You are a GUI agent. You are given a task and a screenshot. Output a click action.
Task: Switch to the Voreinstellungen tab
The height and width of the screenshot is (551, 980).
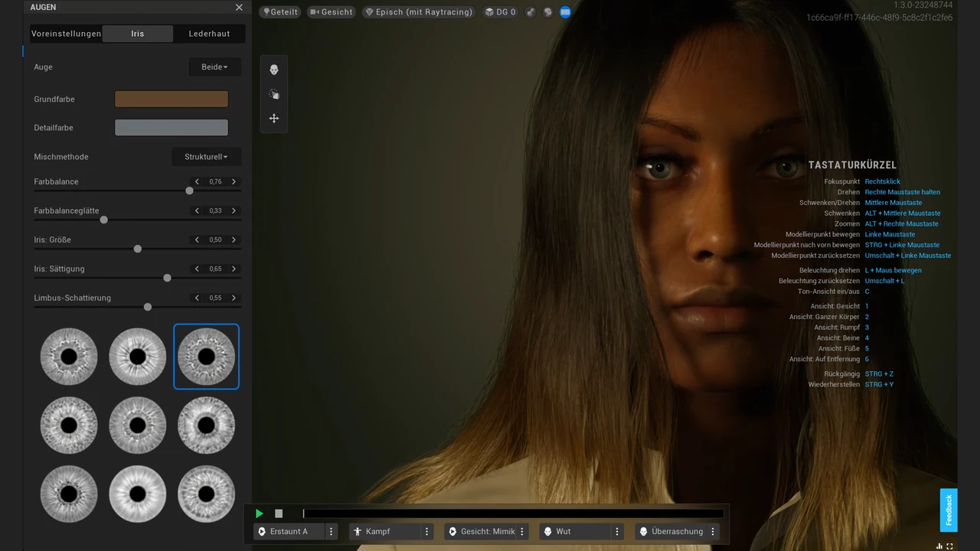tap(66, 34)
